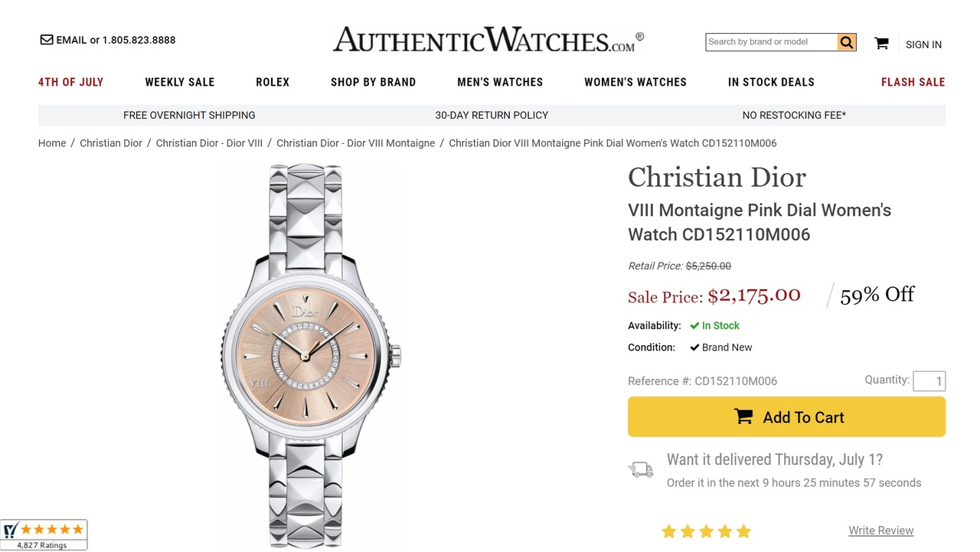Click the AuthenticWatches.com logo
The width and height of the screenshot is (980, 552).
(488, 40)
